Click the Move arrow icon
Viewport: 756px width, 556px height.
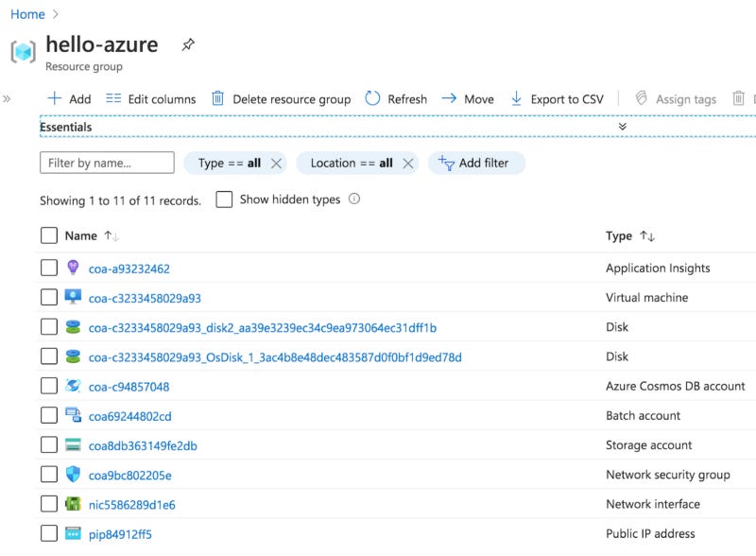click(x=449, y=98)
